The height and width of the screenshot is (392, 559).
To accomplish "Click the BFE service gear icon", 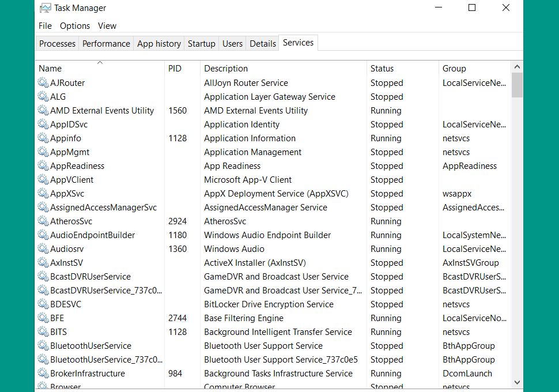I will (43, 318).
